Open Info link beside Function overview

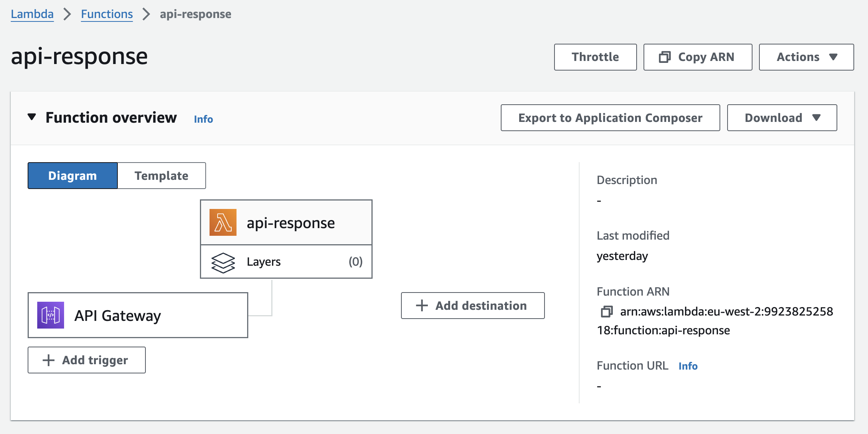point(203,119)
